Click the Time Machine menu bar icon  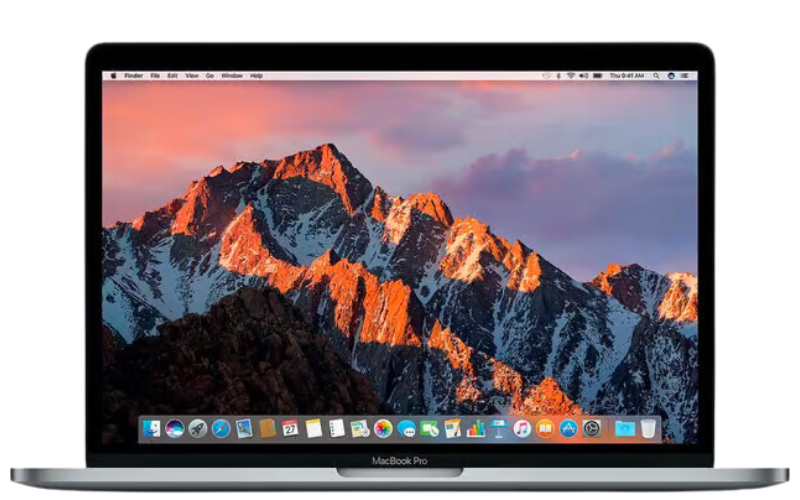[x=546, y=76]
